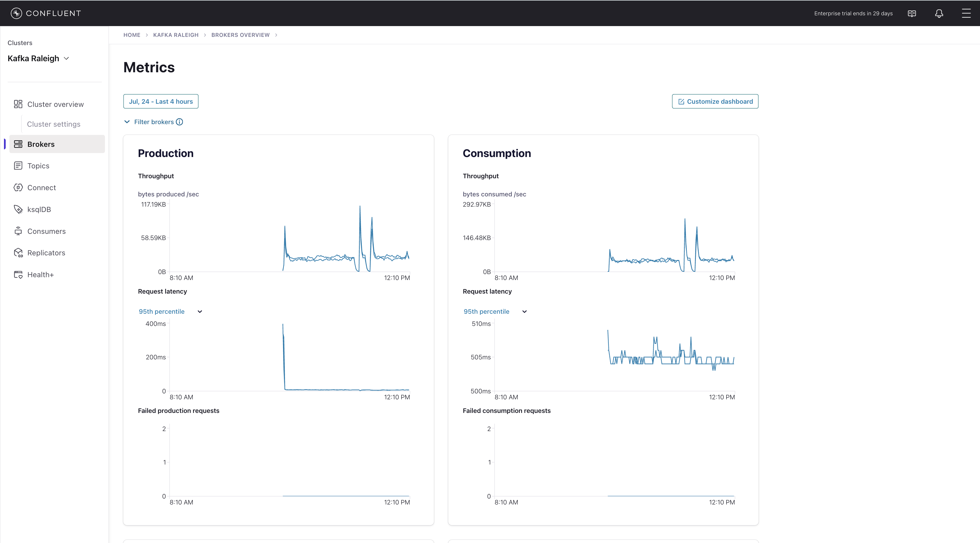Click the Connect sidebar icon
980x543 pixels.
[x=18, y=187]
